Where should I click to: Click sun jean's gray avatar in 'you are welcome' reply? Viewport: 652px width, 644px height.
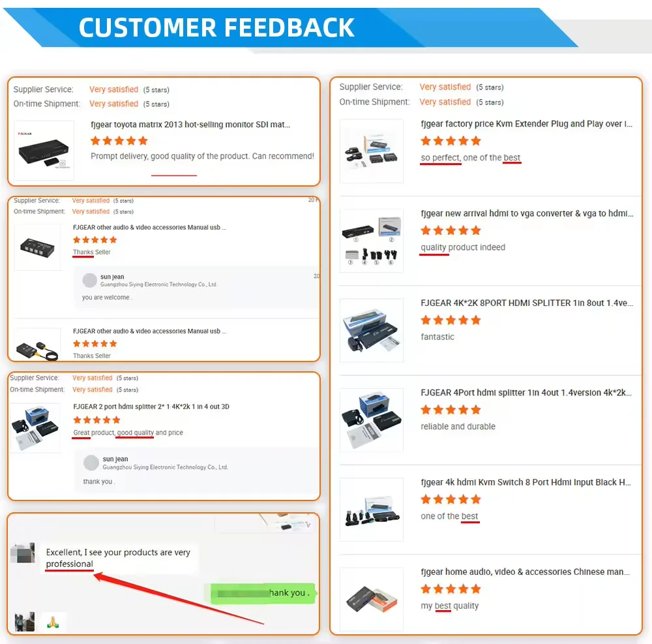point(90,281)
